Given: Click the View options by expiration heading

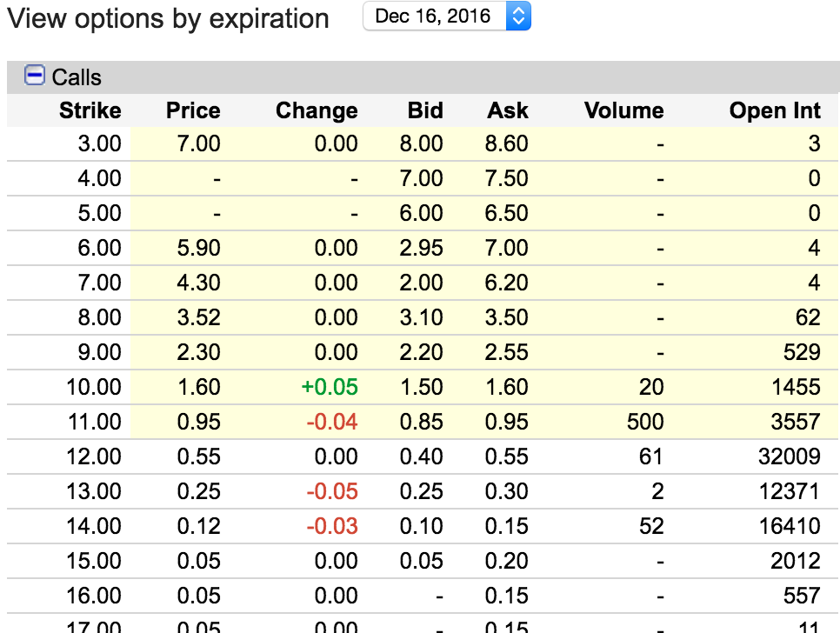Looking at the screenshot, I should [168, 19].
